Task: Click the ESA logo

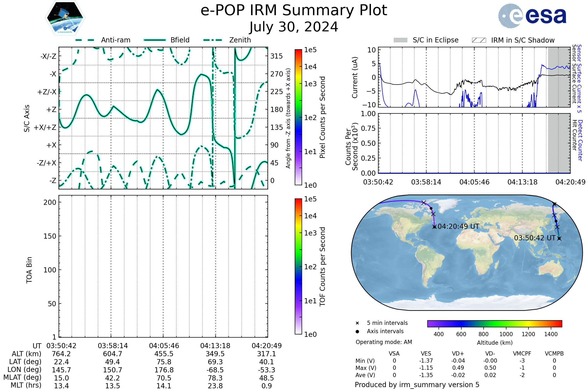Action: [532, 16]
